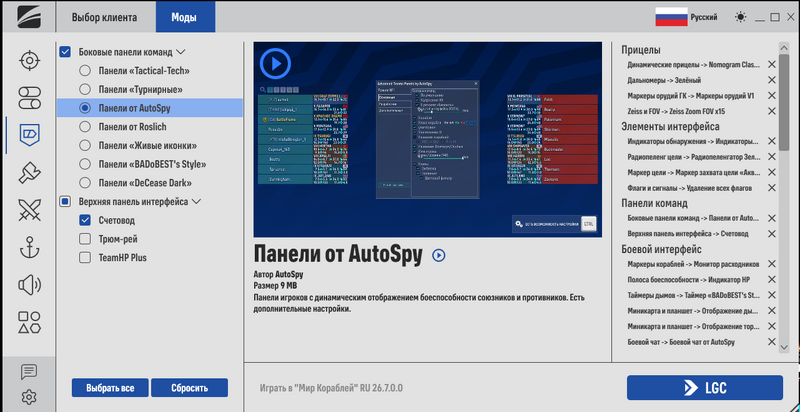800x412 pixels.
Task: Open the crosshair sights category in sidebar
Action: point(29,61)
